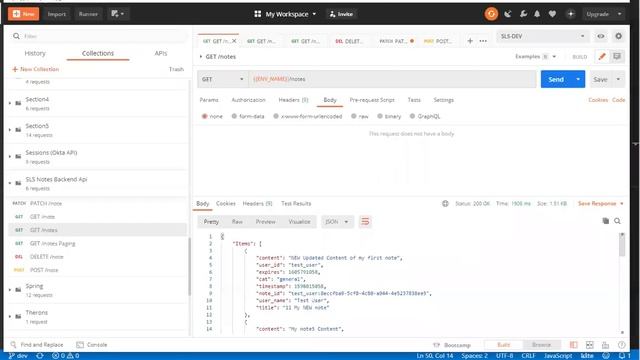
Task: Open the capture requests satellite icon
Action: (x=508, y=14)
